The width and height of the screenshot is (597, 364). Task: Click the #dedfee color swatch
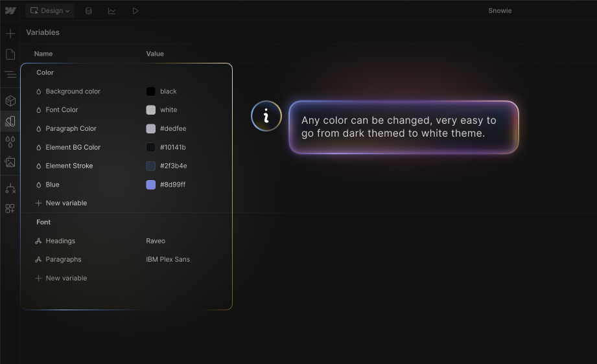151,128
